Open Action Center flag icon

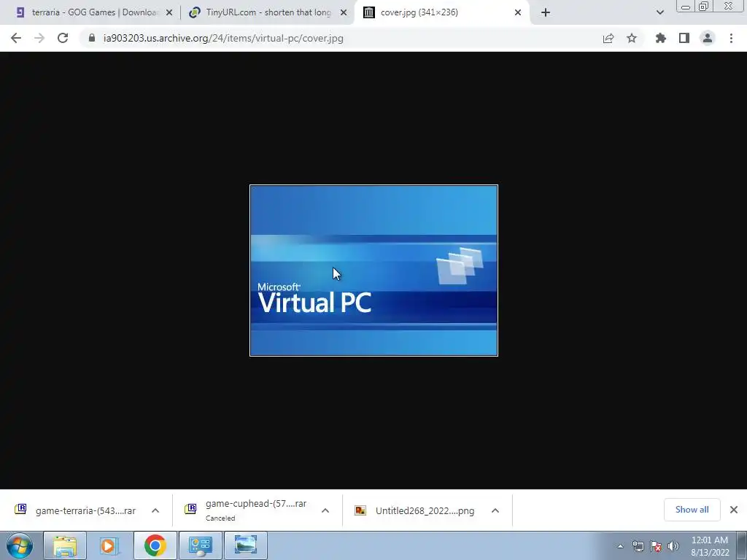click(x=656, y=546)
